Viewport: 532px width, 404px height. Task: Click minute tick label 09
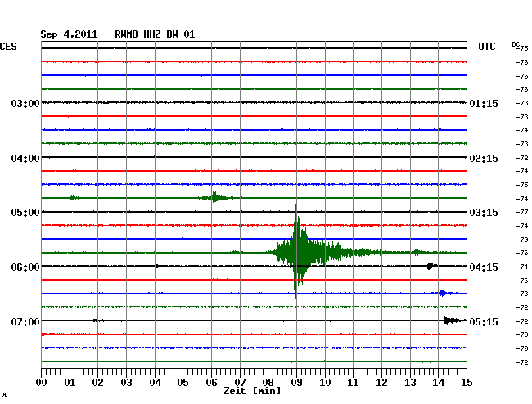[x=296, y=383]
